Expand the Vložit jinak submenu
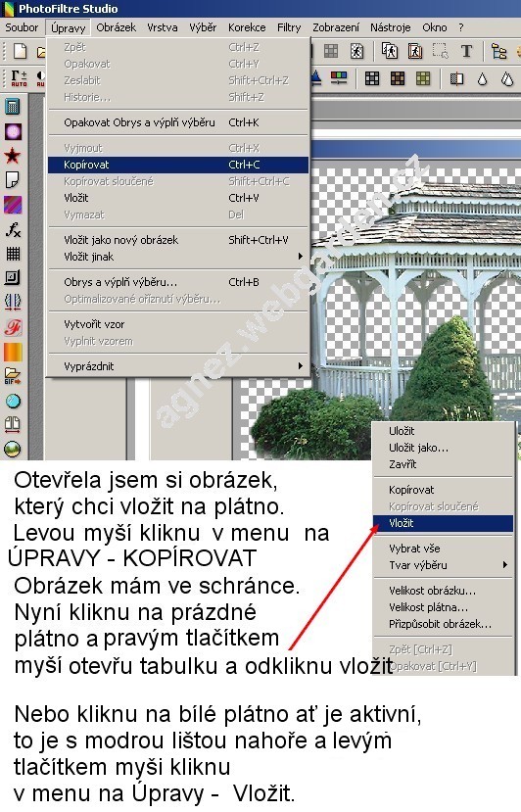This screenshot has width=521, height=812. click(178, 257)
